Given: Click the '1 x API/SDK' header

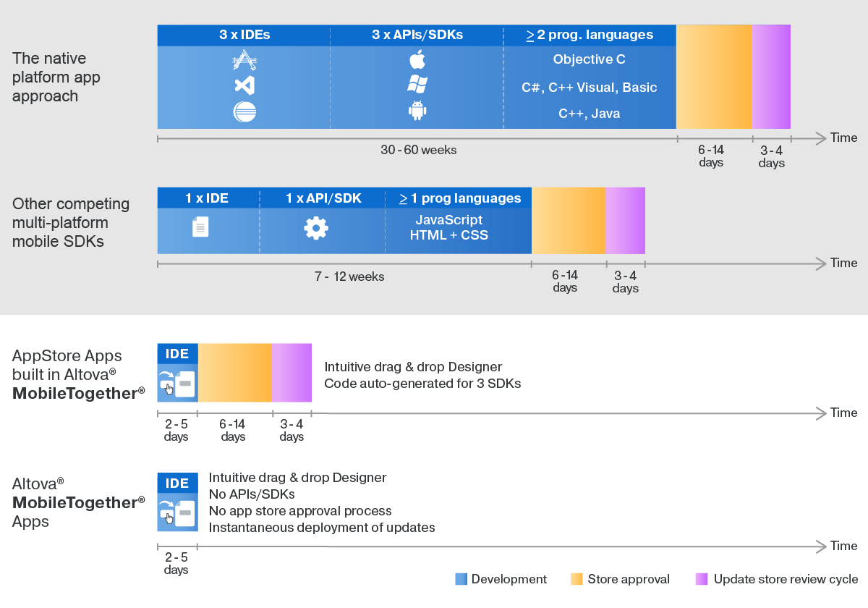Looking at the screenshot, I should [323, 198].
